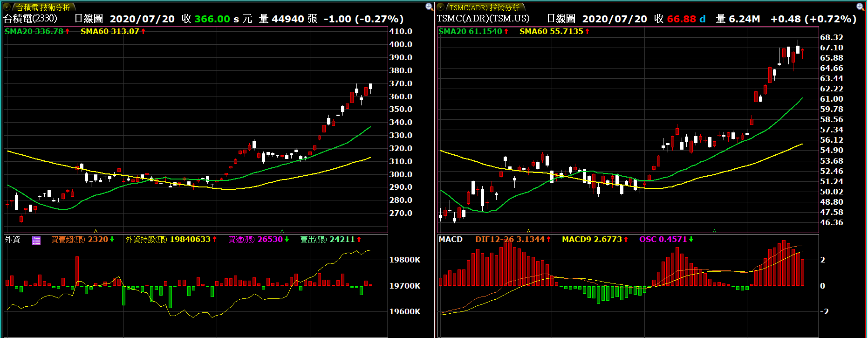The width and height of the screenshot is (868, 338).
Task: Expand the dropdown arrow left of 台積電 tab
Action: (7, 7)
